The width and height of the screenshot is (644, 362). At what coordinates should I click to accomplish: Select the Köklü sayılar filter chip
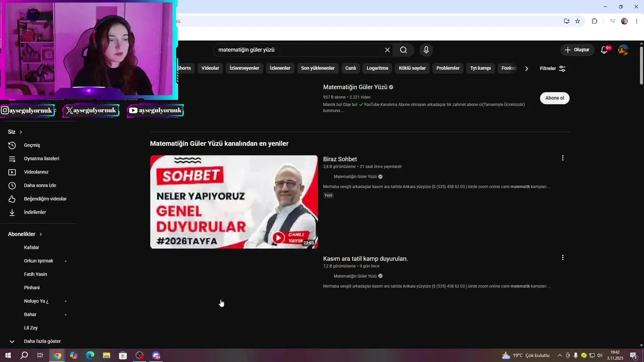click(x=412, y=68)
